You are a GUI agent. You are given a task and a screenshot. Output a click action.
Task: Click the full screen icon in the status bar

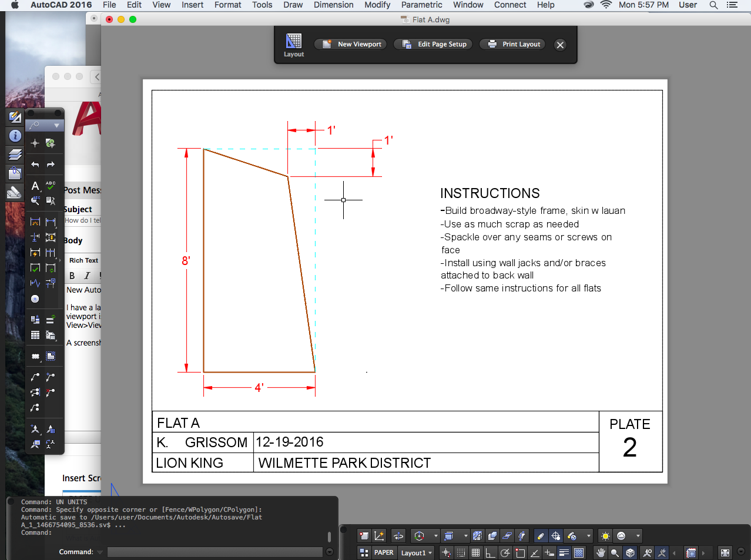pos(725,553)
